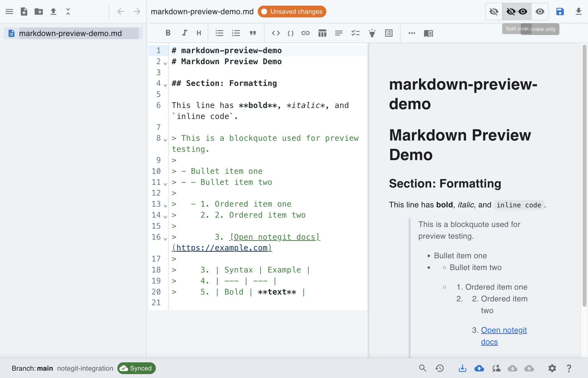
Task: Insert inline code
Action: click(x=276, y=33)
